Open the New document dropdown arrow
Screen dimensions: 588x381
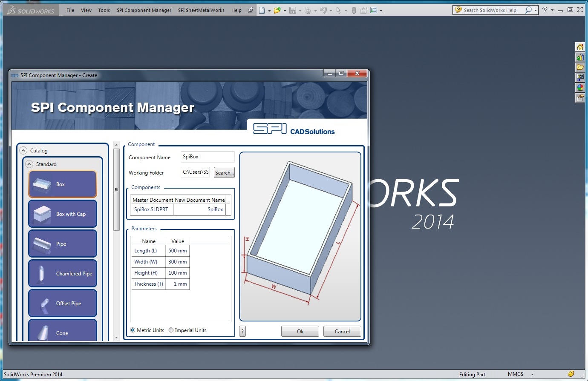(x=269, y=11)
